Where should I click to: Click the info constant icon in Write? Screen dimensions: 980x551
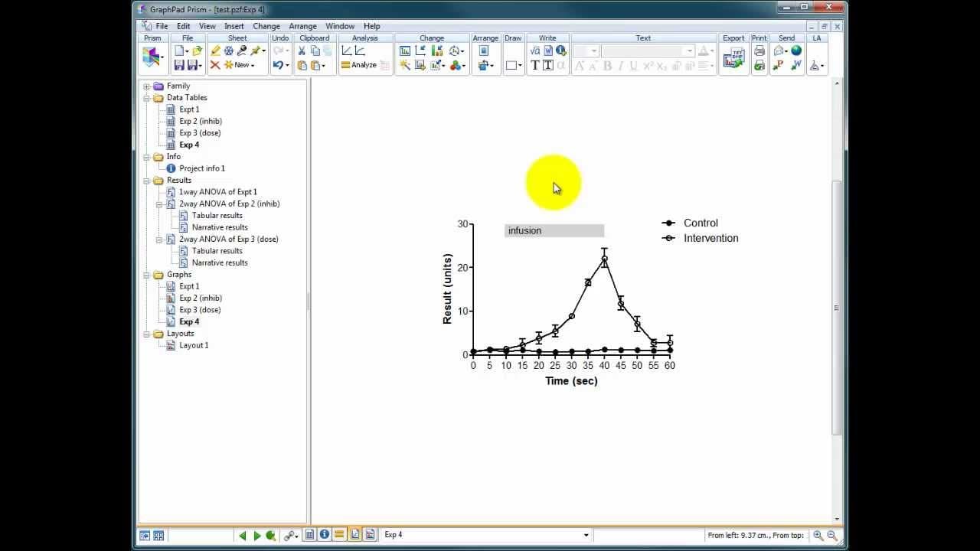(561, 51)
